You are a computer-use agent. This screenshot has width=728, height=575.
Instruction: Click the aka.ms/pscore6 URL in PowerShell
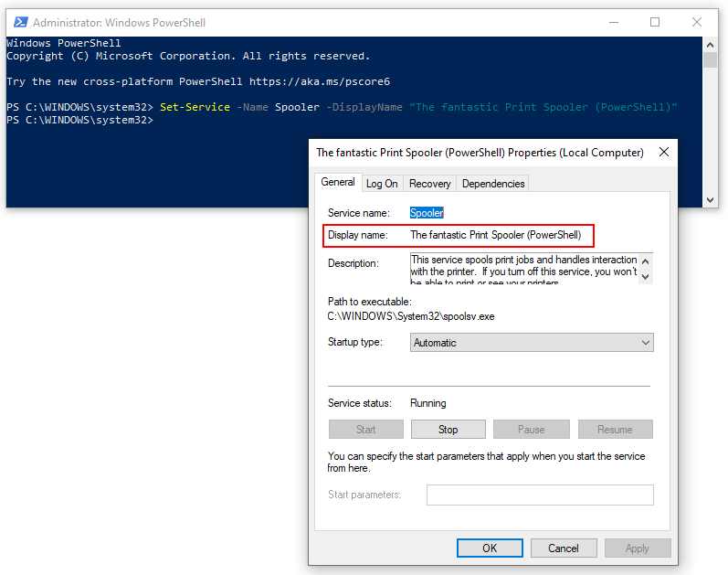[320, 81]
